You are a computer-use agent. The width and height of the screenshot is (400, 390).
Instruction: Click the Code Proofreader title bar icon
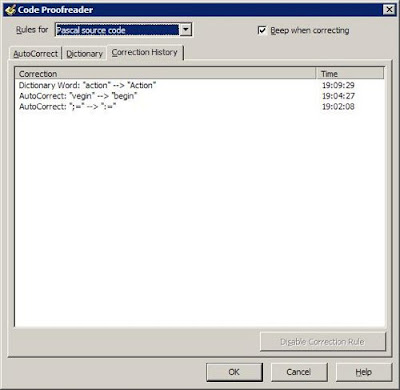(10, 10)
